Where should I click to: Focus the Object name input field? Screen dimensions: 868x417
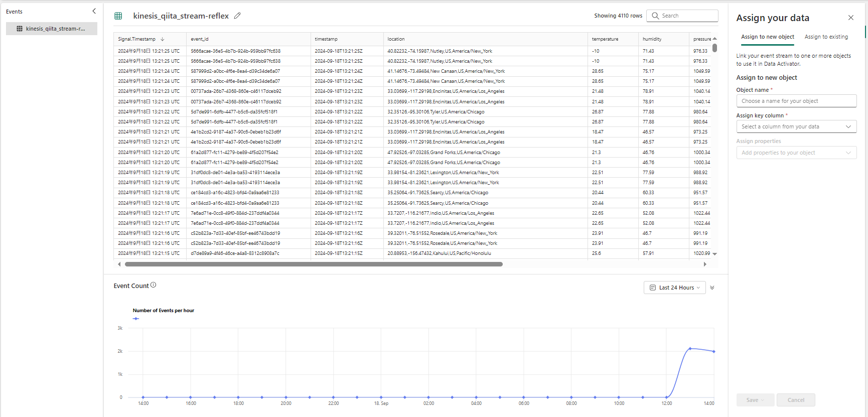[796, 101]
